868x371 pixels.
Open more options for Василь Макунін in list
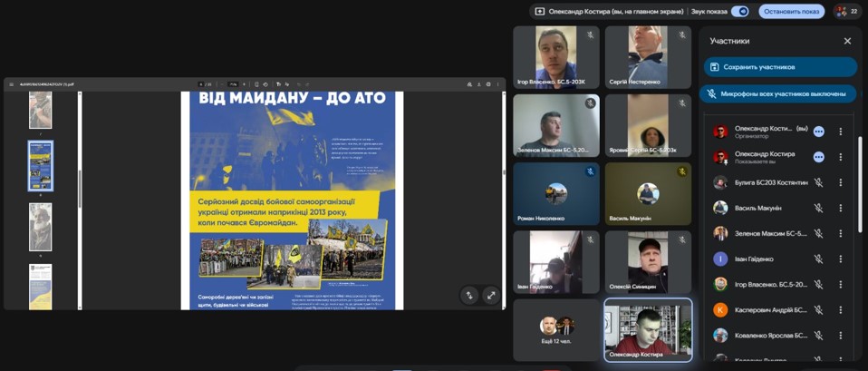[840, 208]
